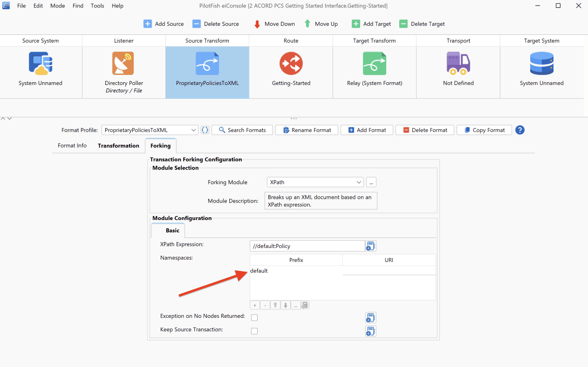Click the config icon under Namespaces table
588x367 pixels.
pos(305,305)
